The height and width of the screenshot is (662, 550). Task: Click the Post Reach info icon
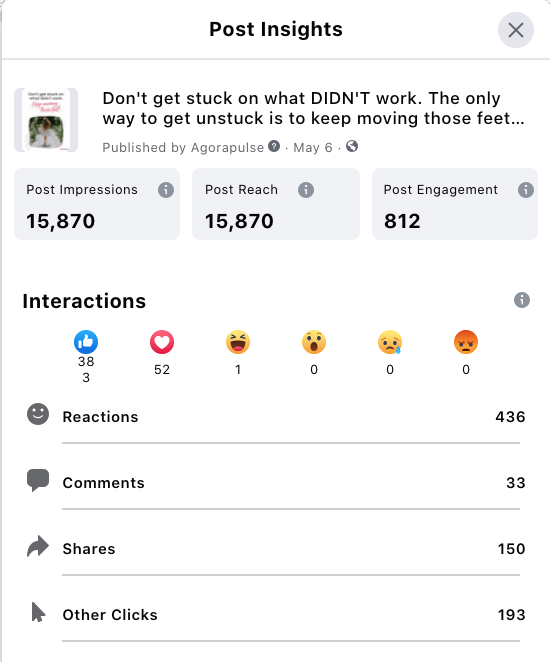point(306,190)
